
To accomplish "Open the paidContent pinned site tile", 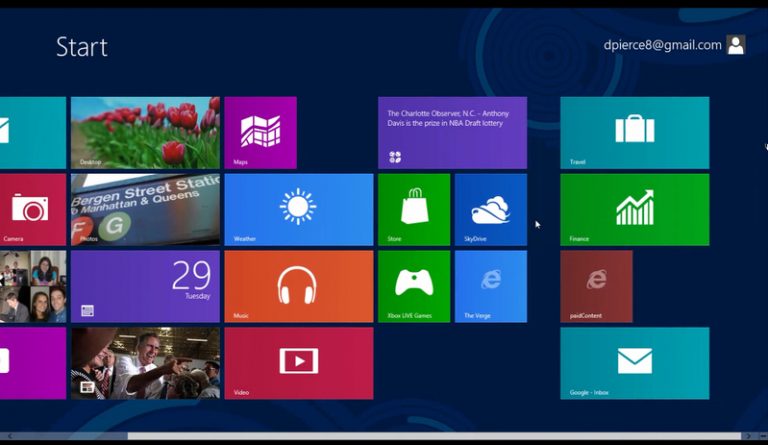I will pos(596,286).
